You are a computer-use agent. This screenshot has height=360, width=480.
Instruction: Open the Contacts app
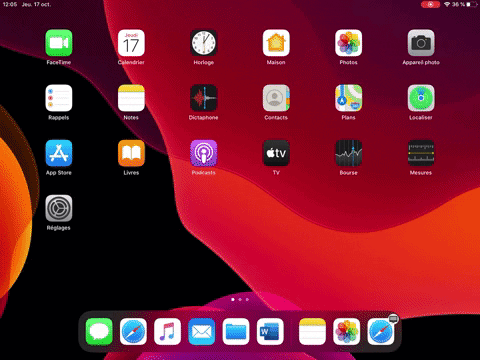pos(276,98)
